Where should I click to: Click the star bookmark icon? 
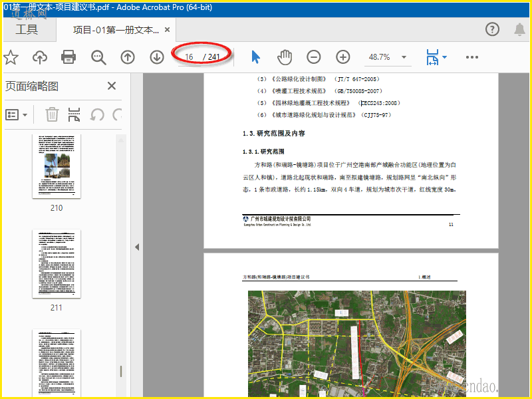click(x=11, y=57)
